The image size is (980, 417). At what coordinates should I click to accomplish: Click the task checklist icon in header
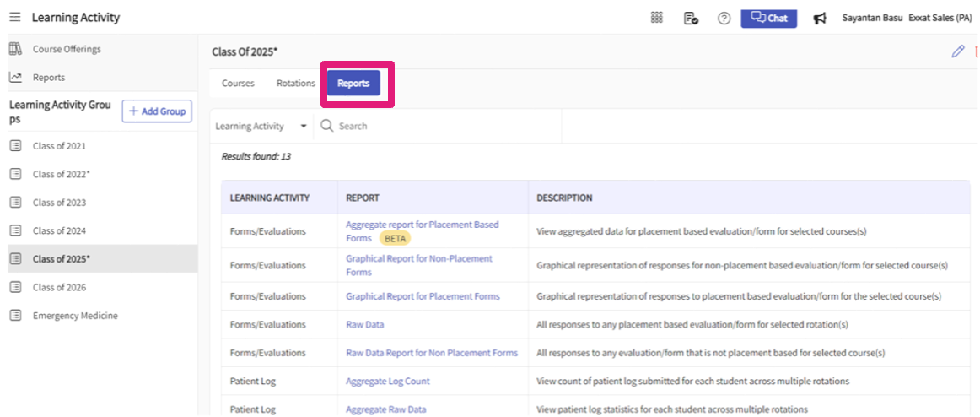point(691,18)
